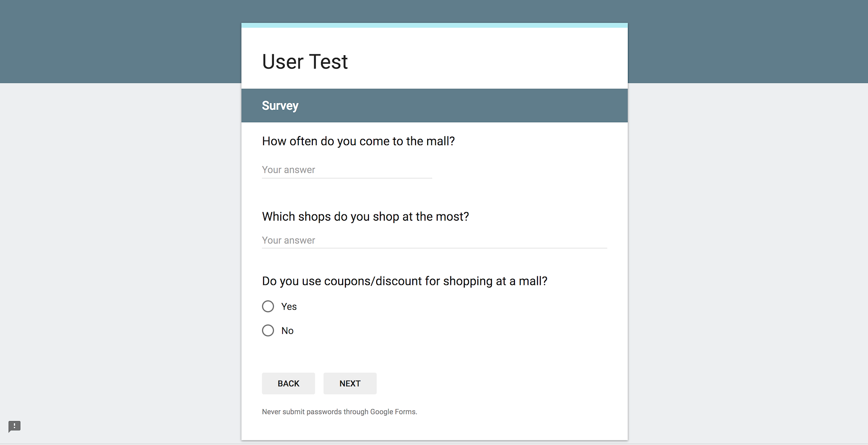
Task: Go back with the BACK button
Action: tap(288, 383)
